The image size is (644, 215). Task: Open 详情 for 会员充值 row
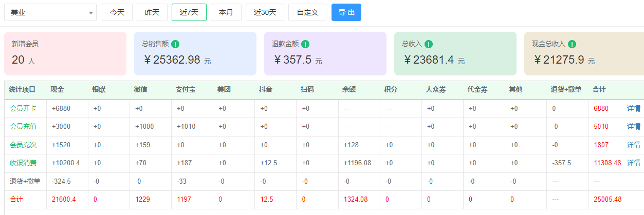[x=634, y=126]
